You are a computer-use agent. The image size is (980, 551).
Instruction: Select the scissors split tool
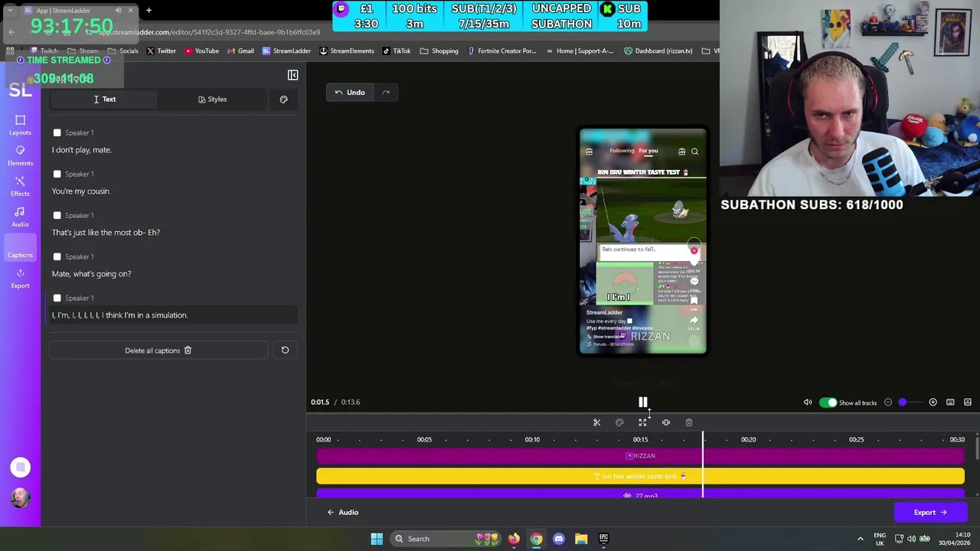tap(596, 422)
